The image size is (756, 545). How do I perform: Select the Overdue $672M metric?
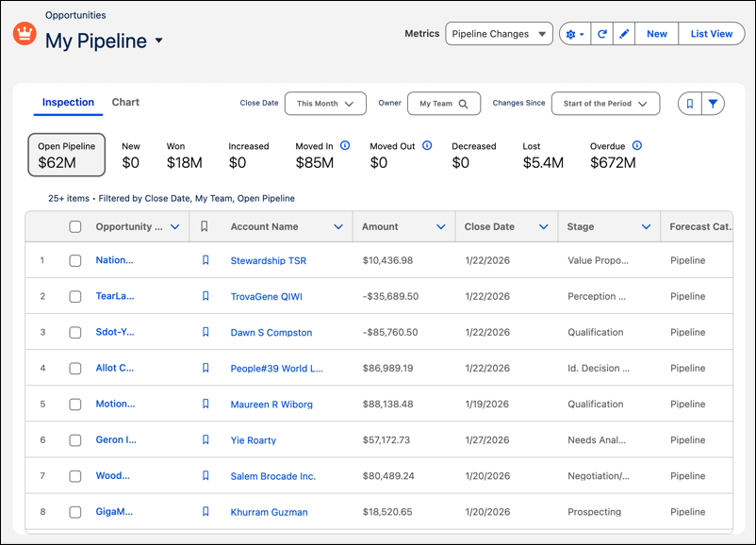tap(616, 156)
